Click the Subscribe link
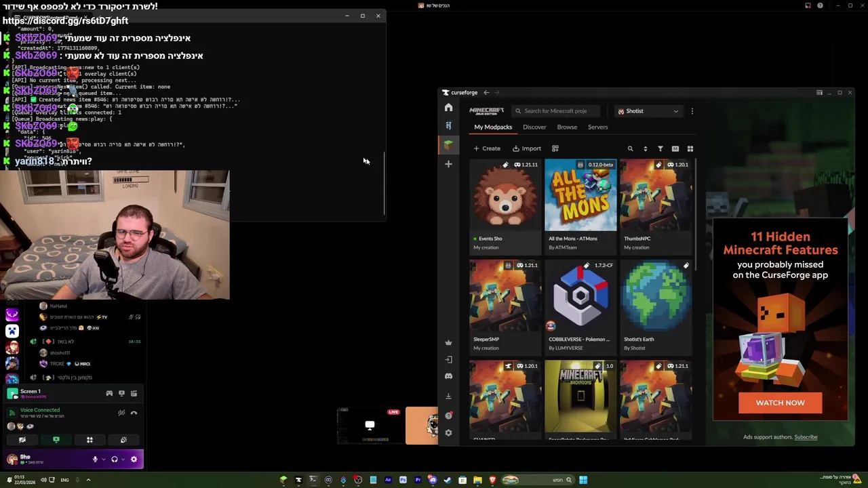 tap(806, 437)
